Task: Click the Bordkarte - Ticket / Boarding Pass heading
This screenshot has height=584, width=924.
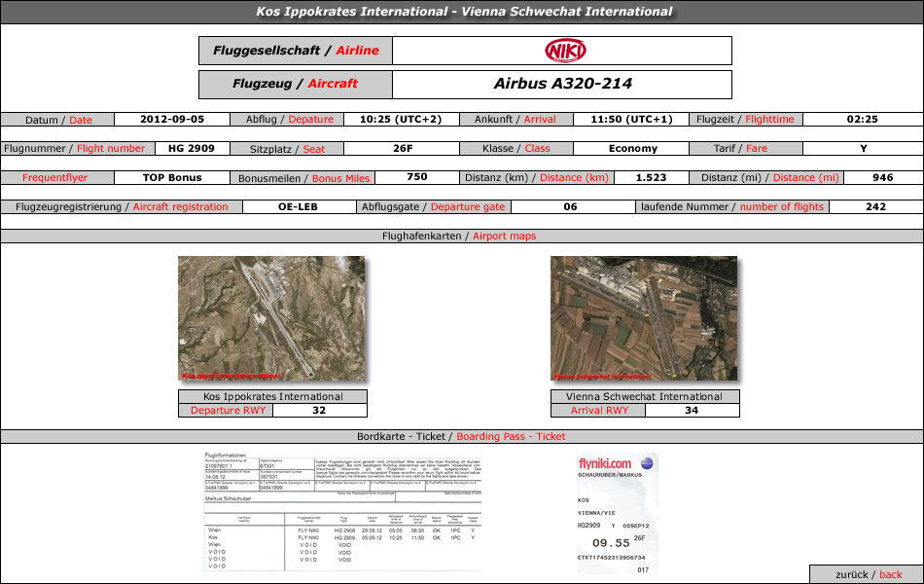Action: pyautogui.click(x=462, y=436)
